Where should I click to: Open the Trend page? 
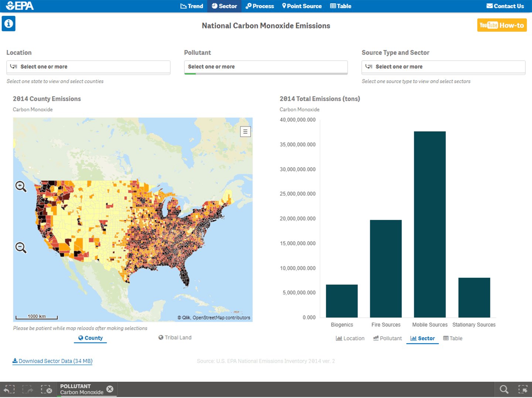pos(192,6)
